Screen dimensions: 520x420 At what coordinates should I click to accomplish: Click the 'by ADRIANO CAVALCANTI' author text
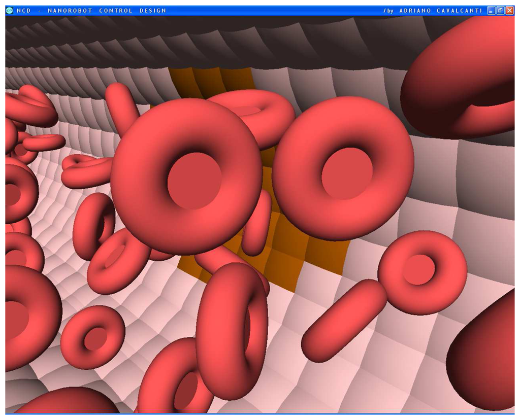pyautogui.click(x=434, y=10)
